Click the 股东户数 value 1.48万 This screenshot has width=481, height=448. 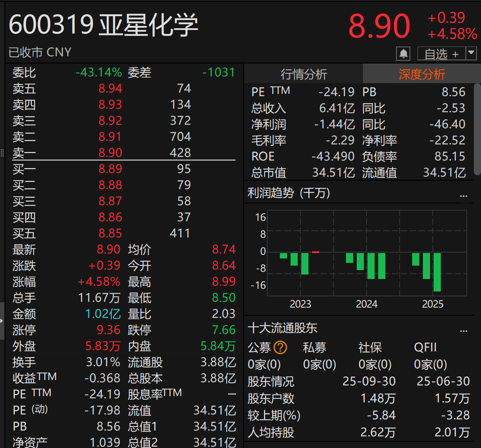point(378,398)
